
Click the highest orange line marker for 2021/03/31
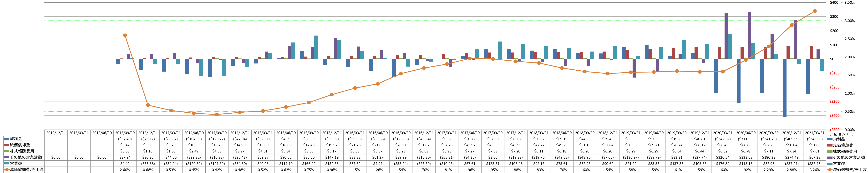tap(815, 11)
